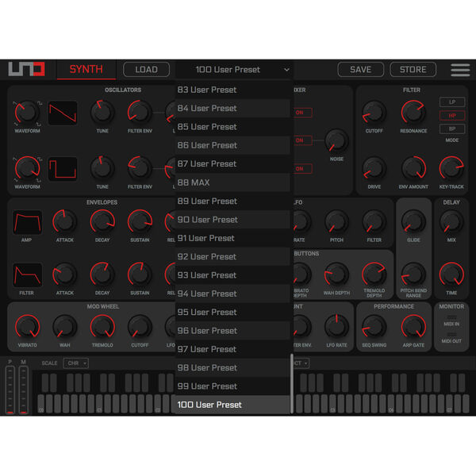This screenshot has width=476, height=476.
Task: Open the preset name dropdown
Action: [234, 70]
